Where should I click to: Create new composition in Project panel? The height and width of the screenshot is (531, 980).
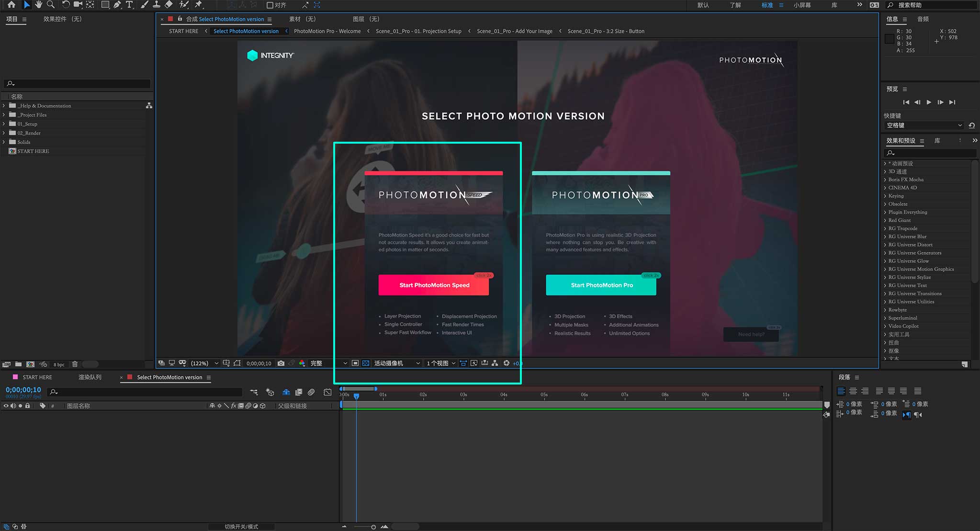coord(30,364)
